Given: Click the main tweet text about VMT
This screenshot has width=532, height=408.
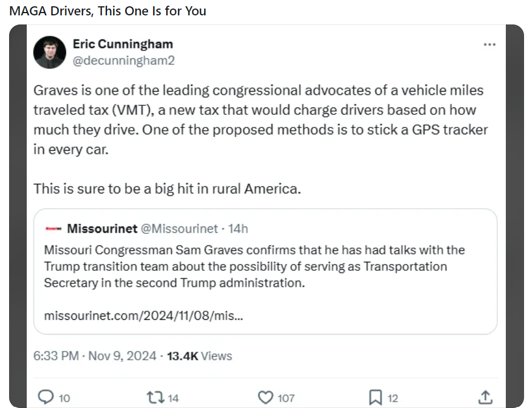Looking at the screenshot, I should pyautogui.click(x=260, y=119).
